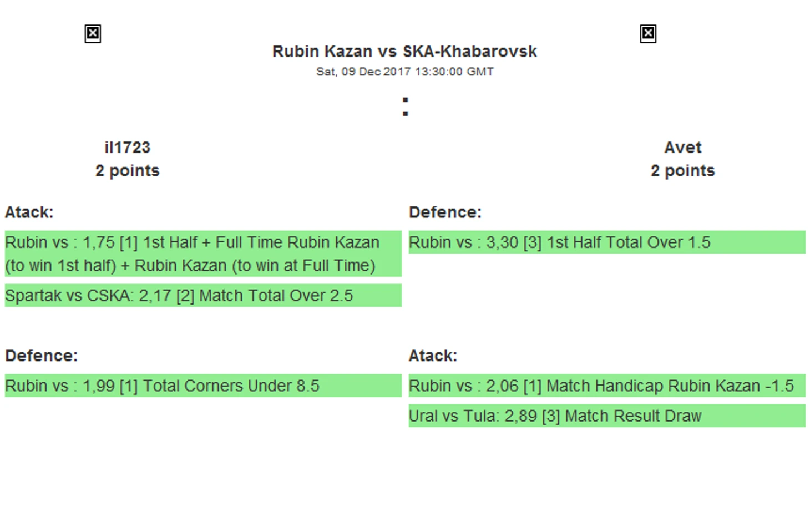Click the left Atack heading under il1723
810x532 pixels.
[x=29, y=212]
